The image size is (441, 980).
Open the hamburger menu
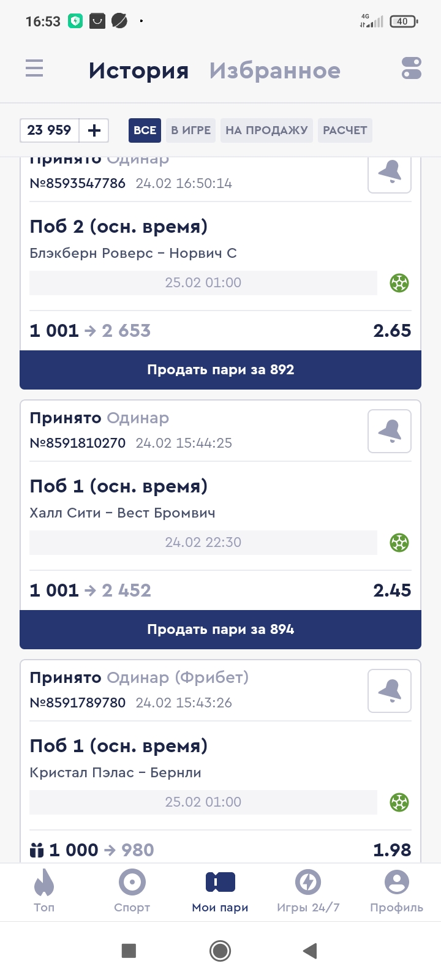click(34, 68)
